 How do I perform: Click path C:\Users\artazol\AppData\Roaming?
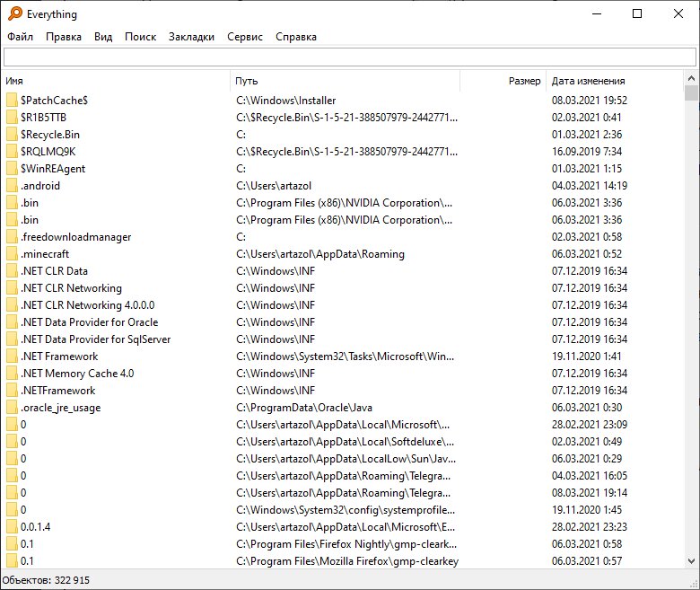click(320, 253)
